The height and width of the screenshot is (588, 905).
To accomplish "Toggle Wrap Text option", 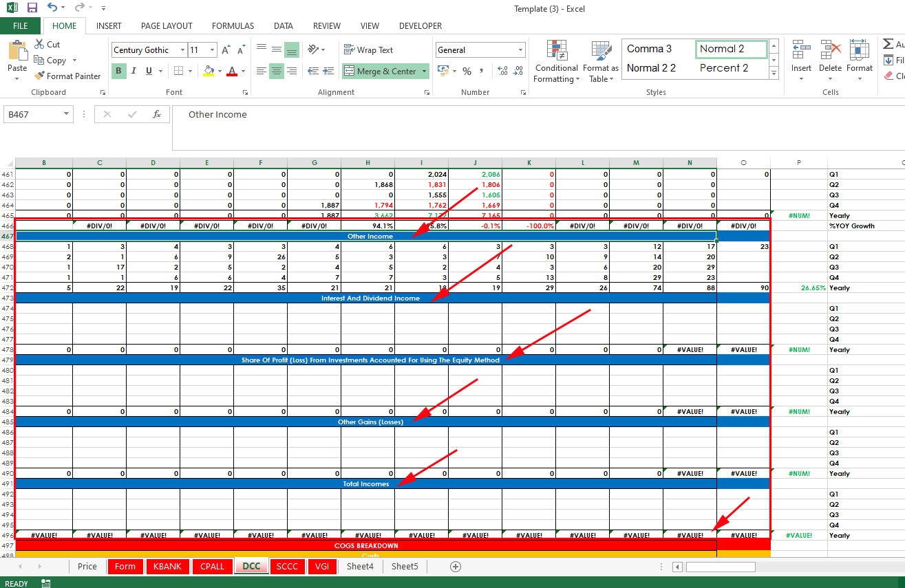I will tap(368, 50).
